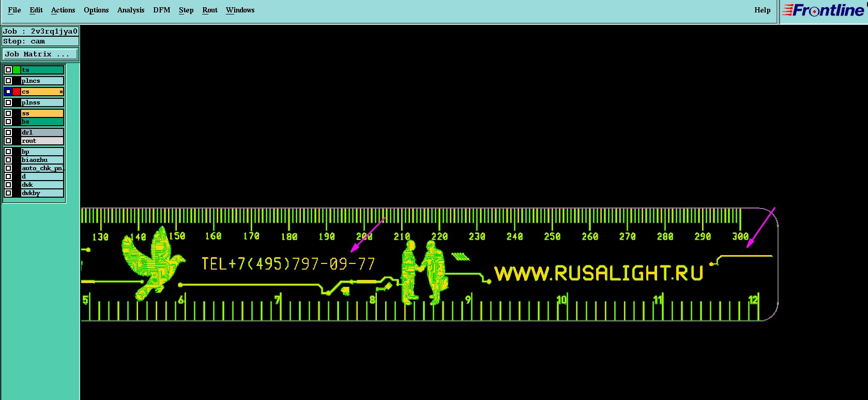
Task: Open the Step menu
Action: pyautogui.click(x=186, y=10)
